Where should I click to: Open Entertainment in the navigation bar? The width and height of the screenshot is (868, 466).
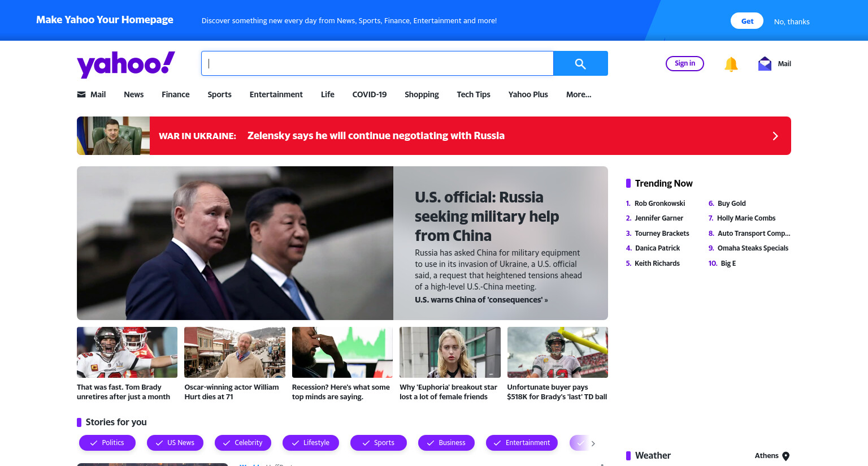tap(276, 94)
